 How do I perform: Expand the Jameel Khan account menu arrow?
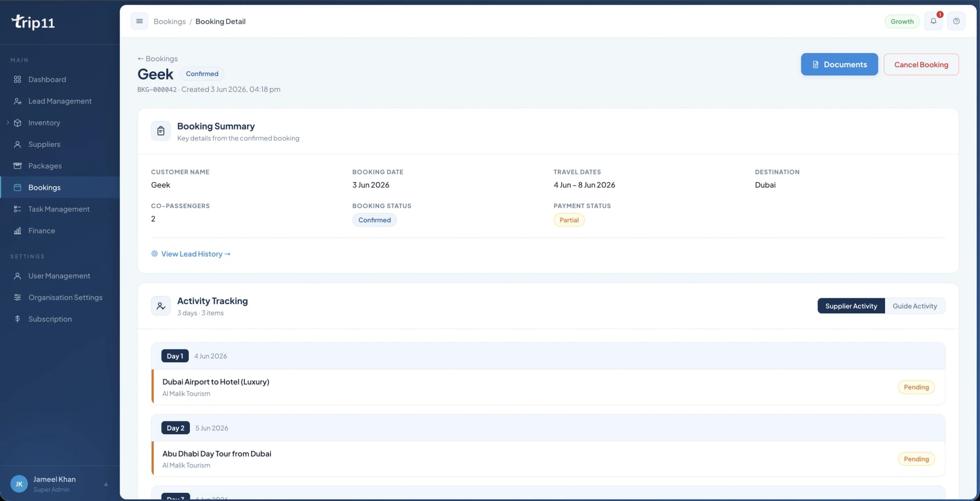click(106, 484)
